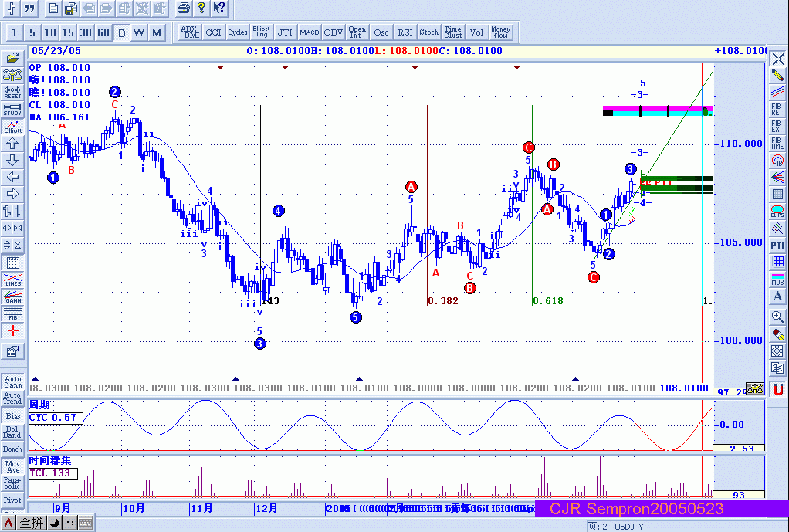Pick the magnifier zoom tool
The image size is (789, 532).
pyautogui.click(x=777, y=316)
